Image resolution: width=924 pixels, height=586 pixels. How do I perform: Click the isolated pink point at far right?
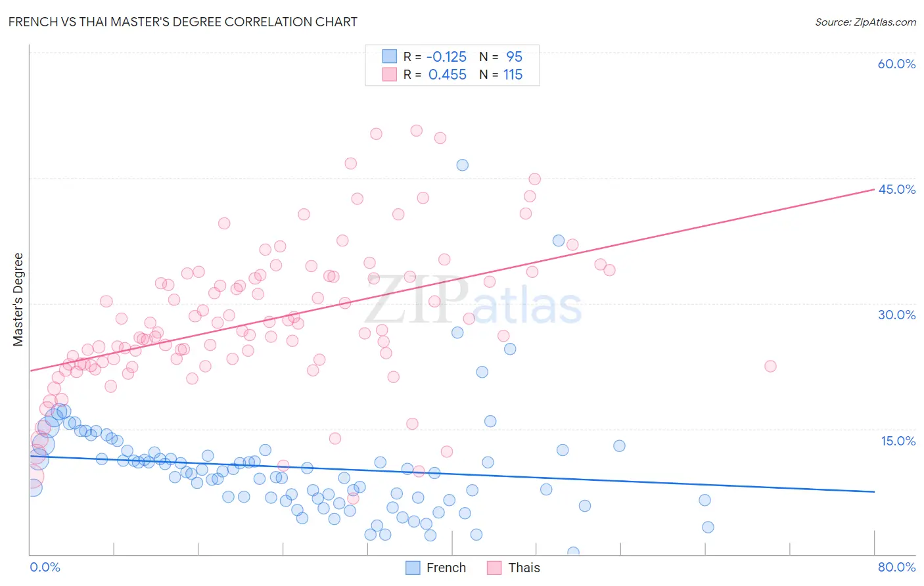click(x=770, y=366)
